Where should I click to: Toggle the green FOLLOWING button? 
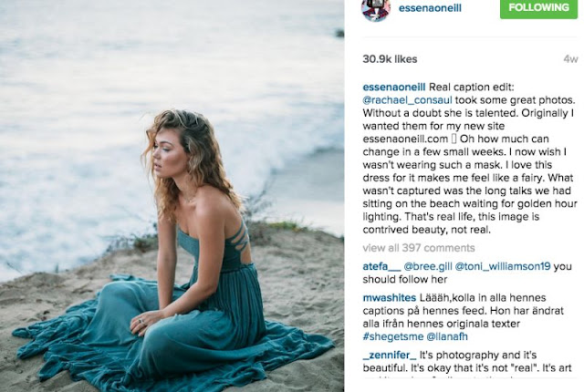click(538, 8)
